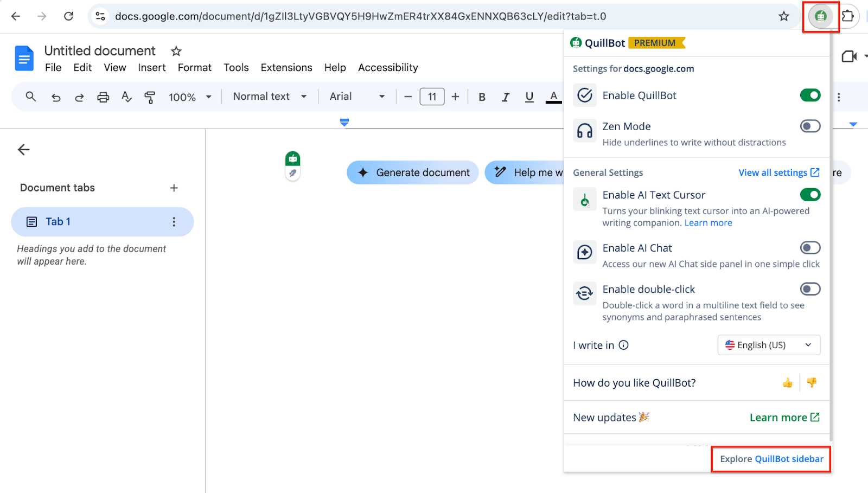Open the Insert menu
The height and width of the screenshot is (493, 868).
pos(151,68)
